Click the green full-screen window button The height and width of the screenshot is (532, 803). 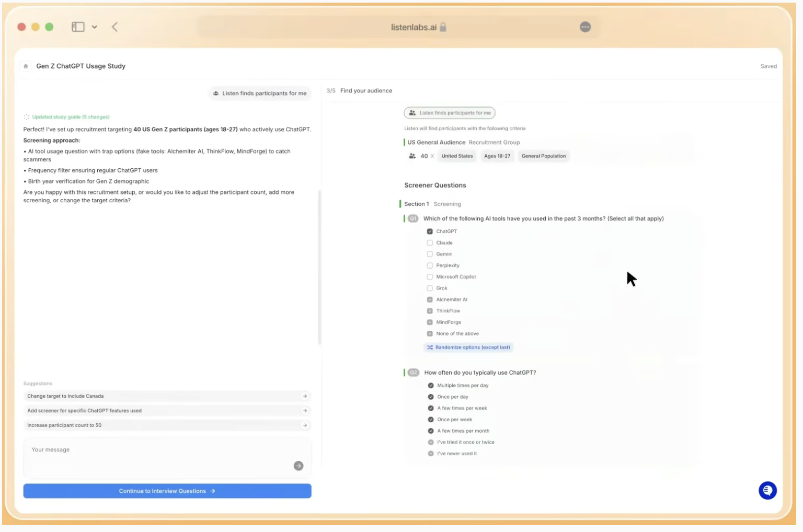click(49, 27)
